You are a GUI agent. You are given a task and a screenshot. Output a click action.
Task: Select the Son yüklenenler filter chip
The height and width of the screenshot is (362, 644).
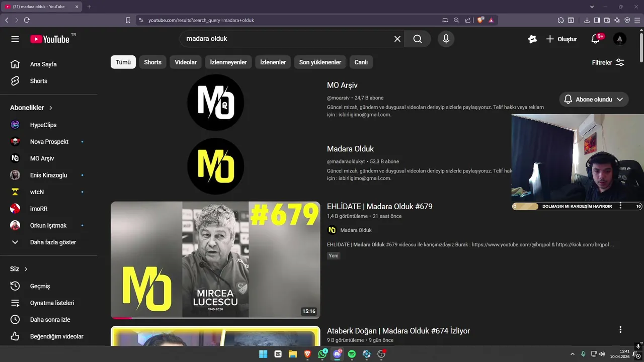(x=320, y=62)
